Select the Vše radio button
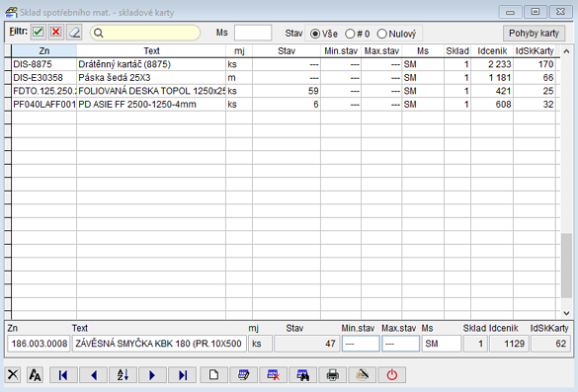Image resolution: width=578 pixels, height=392 pixels. click(315, 34)
